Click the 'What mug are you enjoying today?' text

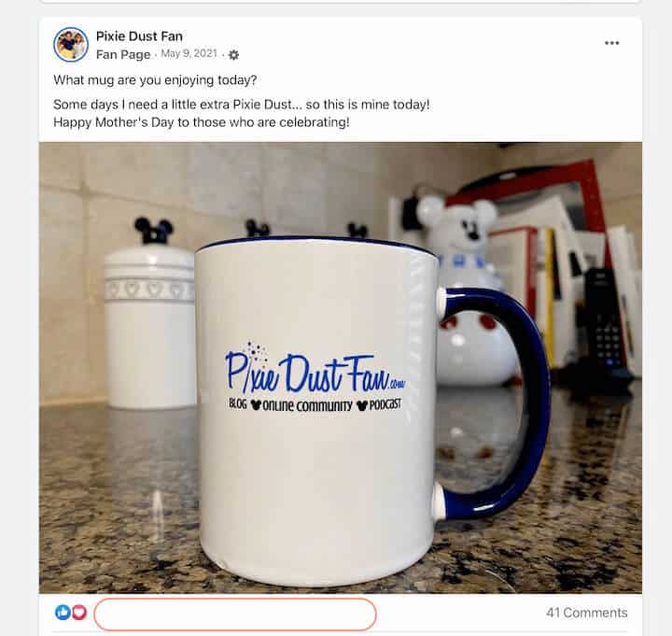click(155, 80)
